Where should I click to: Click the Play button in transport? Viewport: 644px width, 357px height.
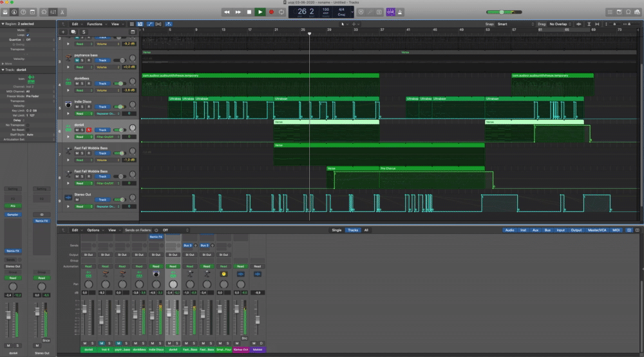[260, 12]
